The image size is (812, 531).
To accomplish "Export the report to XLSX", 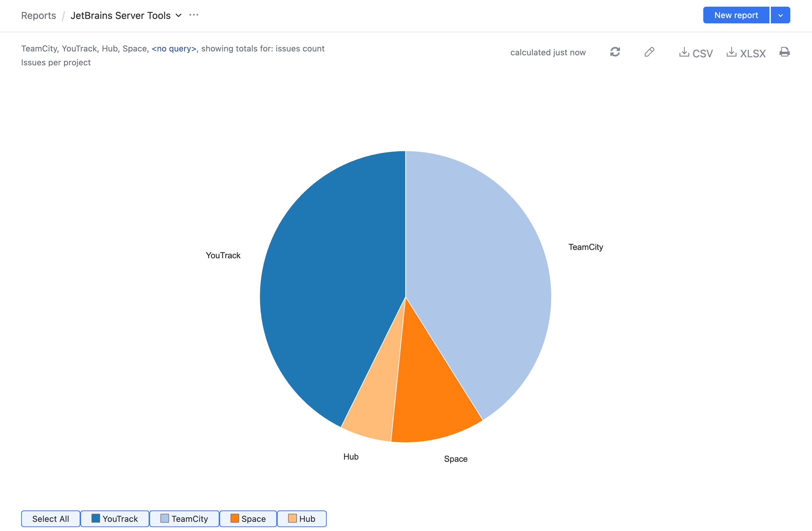I will [746, 53].
